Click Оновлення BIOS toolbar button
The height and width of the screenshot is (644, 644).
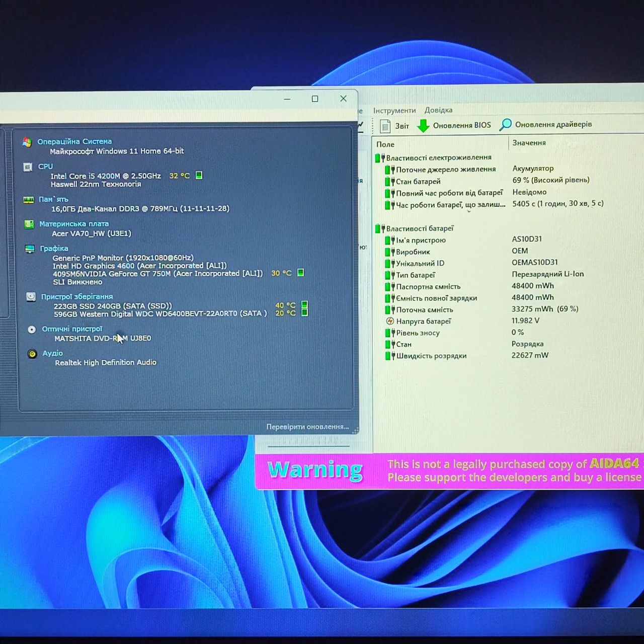454,125
